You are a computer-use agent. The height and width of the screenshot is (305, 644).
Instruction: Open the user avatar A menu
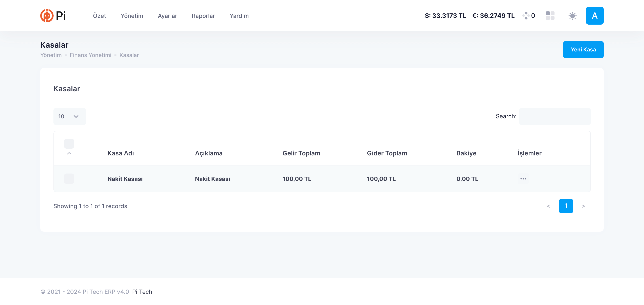[x=594, y=15]
